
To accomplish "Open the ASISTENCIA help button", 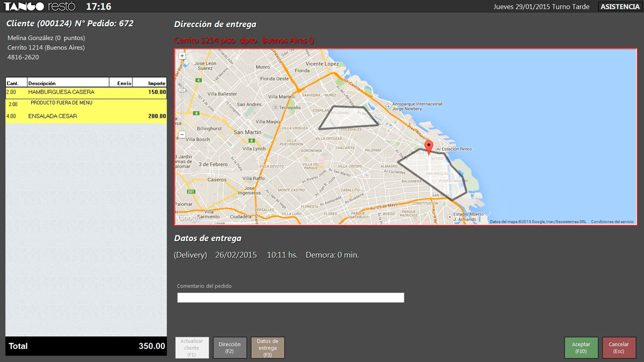I will click(x=619, y=6).
